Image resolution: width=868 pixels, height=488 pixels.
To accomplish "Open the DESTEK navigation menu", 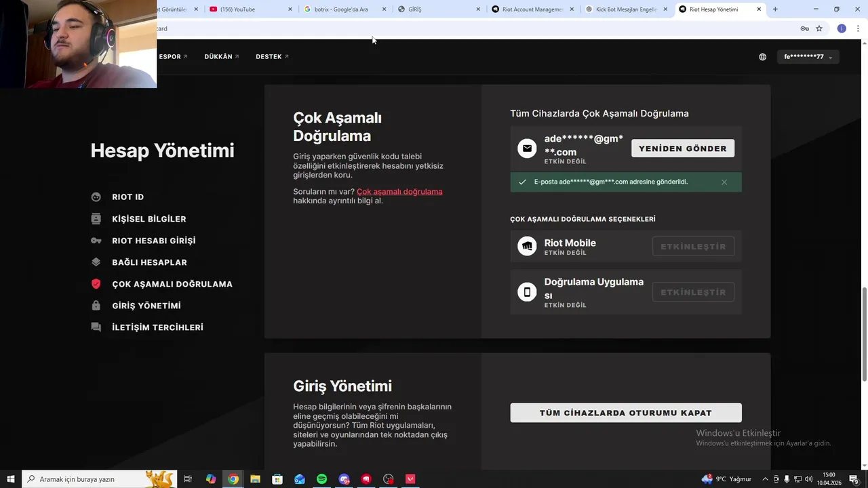I will pyautogui.click(x=273, y=57).
